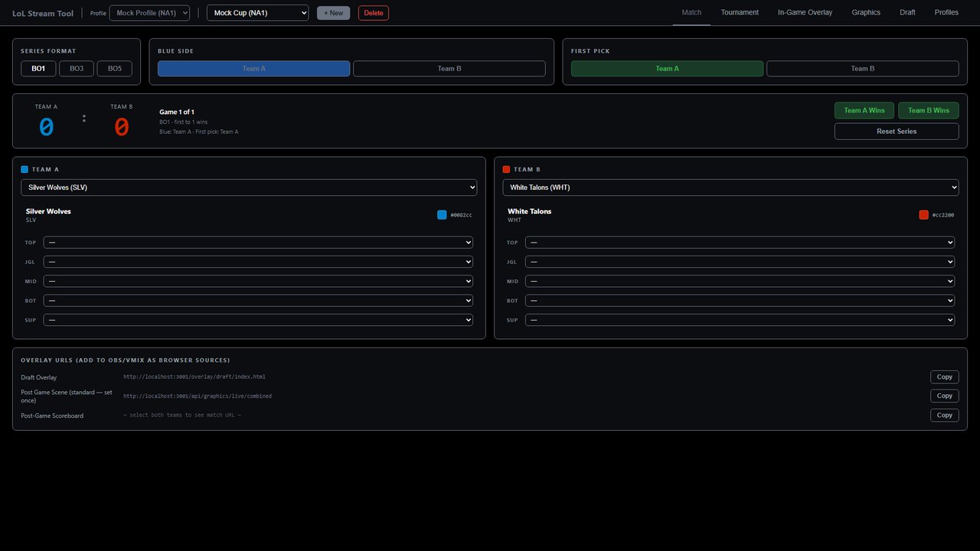Viewport: 980px width, 551px height.
Task: Open Silver Wolves BOT player dropdown
Action: [x=258, y=301]
